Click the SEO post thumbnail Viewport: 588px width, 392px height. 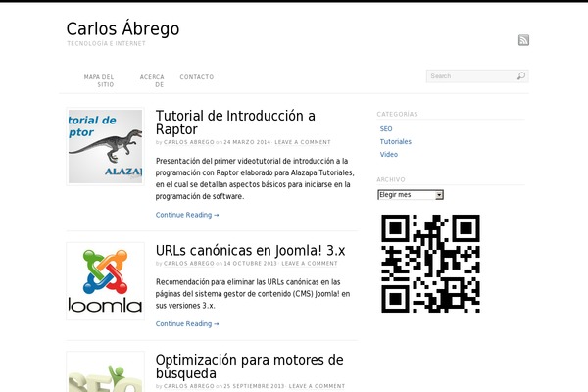point(106,372)
